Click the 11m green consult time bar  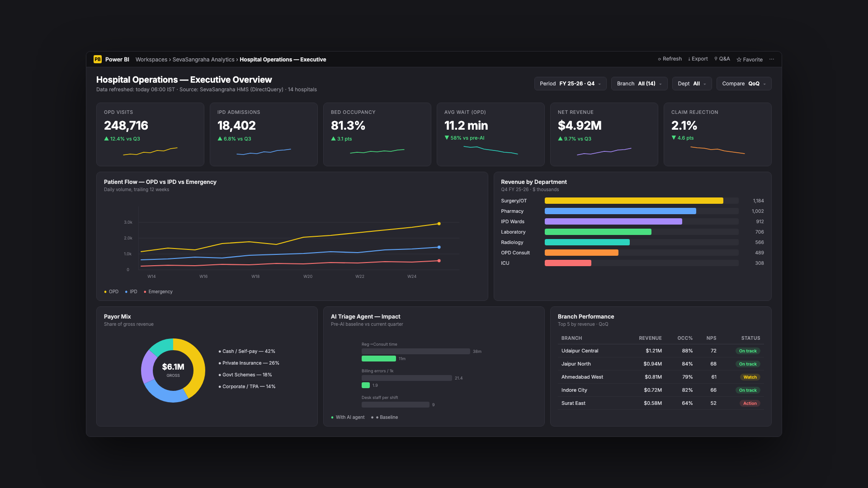pyautogui.click(x=379, y=359)
